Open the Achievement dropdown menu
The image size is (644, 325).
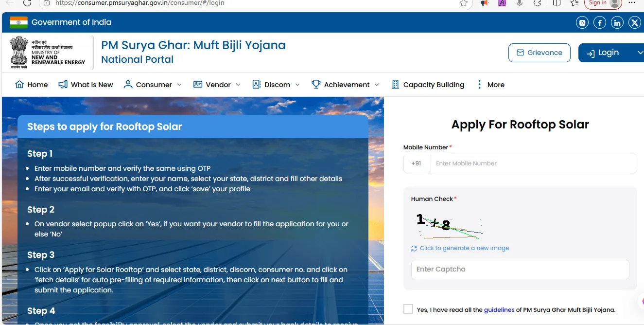[346, 85]
